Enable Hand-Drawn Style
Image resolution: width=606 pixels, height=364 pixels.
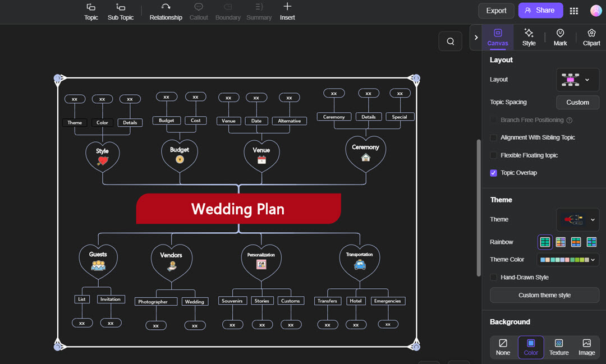[493, 277]
